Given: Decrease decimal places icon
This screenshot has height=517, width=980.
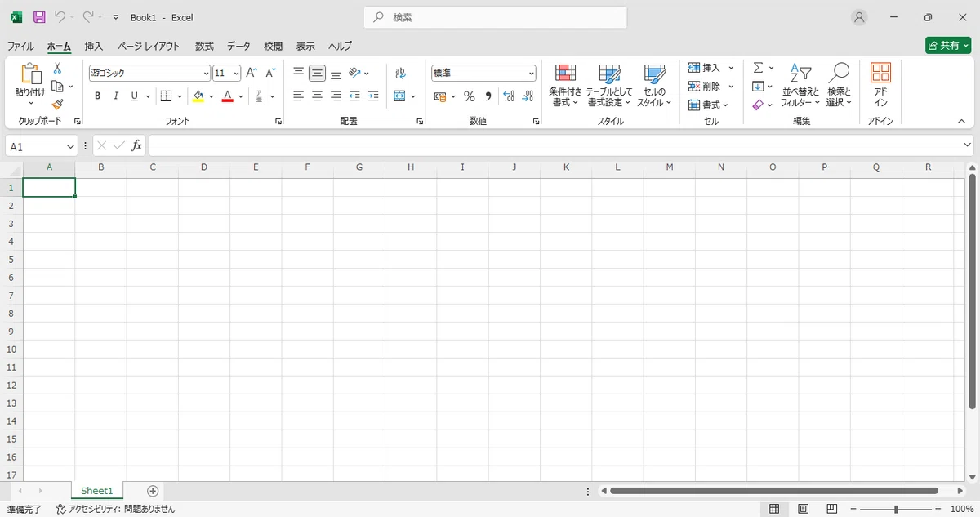Looking at the screenshot, I should point(528,96).
